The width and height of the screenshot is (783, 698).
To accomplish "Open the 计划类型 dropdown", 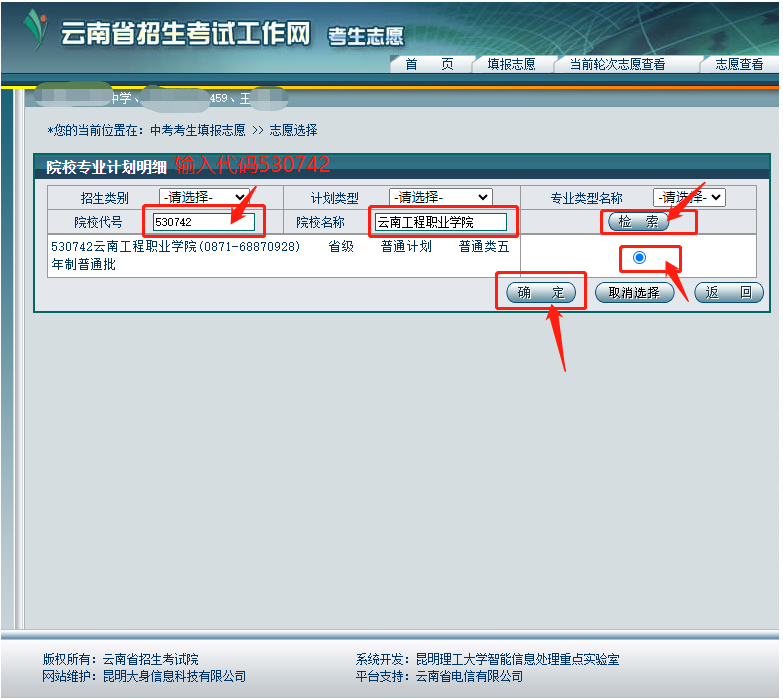I will [440, 197].
